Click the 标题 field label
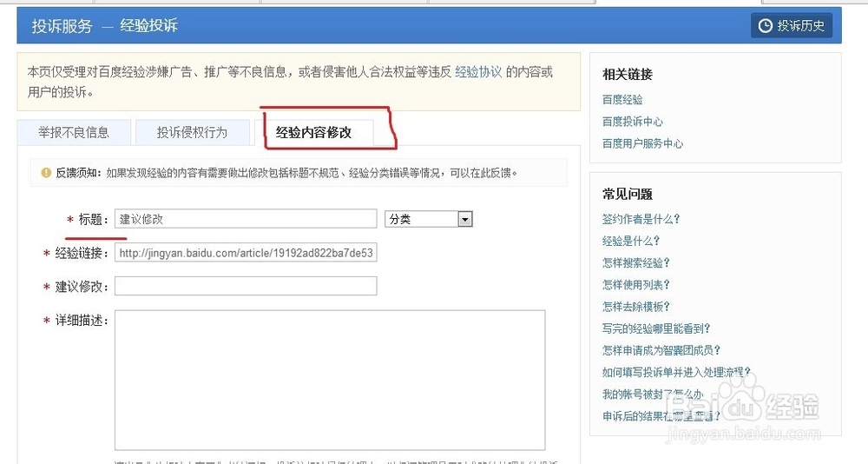Image resolution: width=868 pixels, height=464 pixels. coord(94,220)
